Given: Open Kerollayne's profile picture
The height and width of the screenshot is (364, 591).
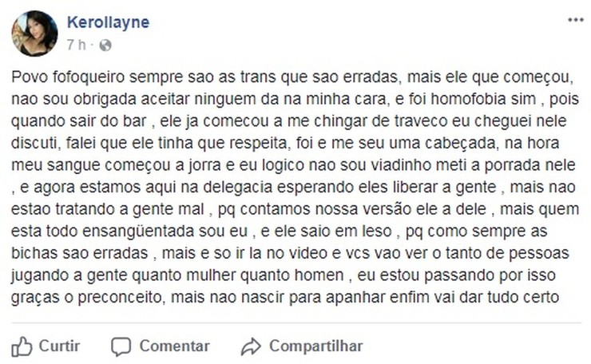Looking at the screenshot, I should 34,34.
